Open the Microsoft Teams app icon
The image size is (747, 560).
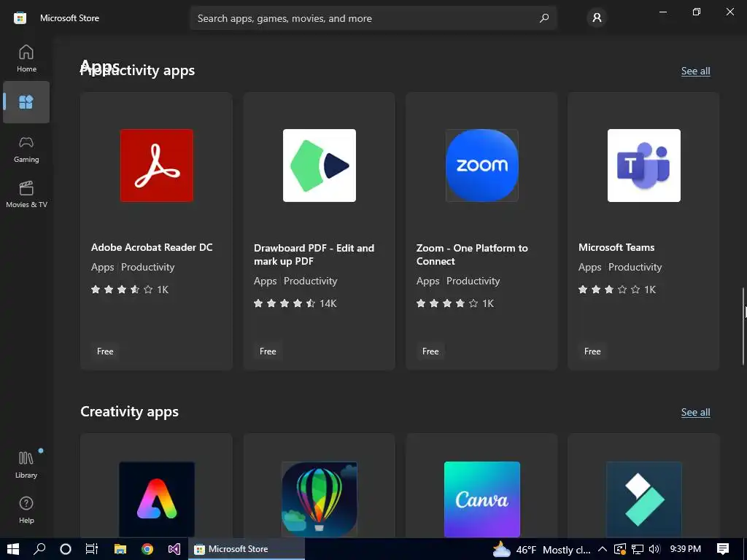[644, 166]
